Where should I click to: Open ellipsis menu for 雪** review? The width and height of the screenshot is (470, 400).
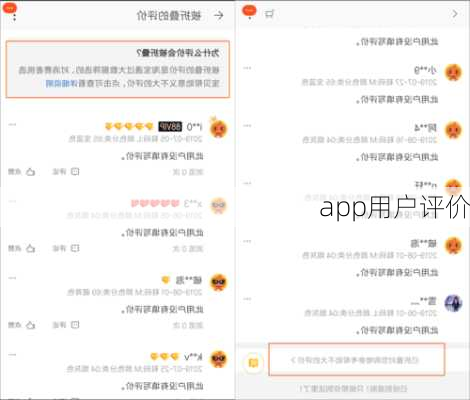[x=247, y=299]
